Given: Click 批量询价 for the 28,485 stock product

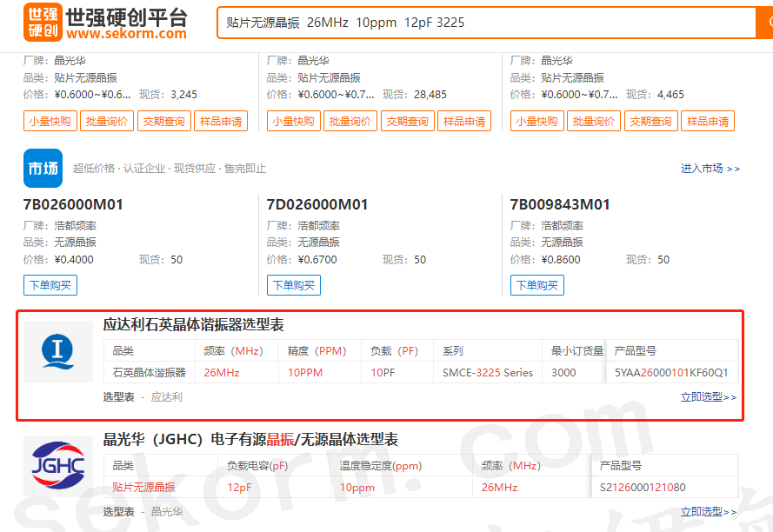Looking at the screenshot, I should (x=350, y=122).
